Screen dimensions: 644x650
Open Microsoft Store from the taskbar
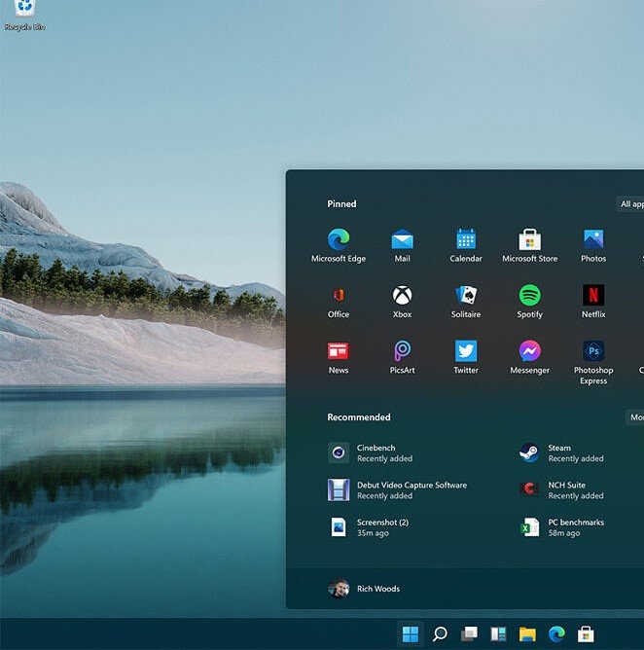pos(586,633)
